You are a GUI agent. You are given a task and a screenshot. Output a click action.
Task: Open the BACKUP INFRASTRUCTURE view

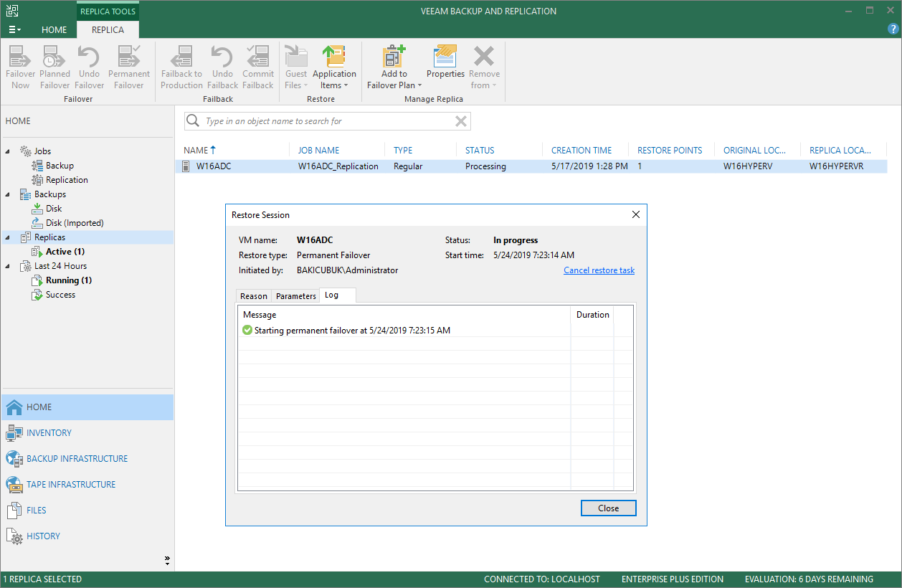coord(87,459)
